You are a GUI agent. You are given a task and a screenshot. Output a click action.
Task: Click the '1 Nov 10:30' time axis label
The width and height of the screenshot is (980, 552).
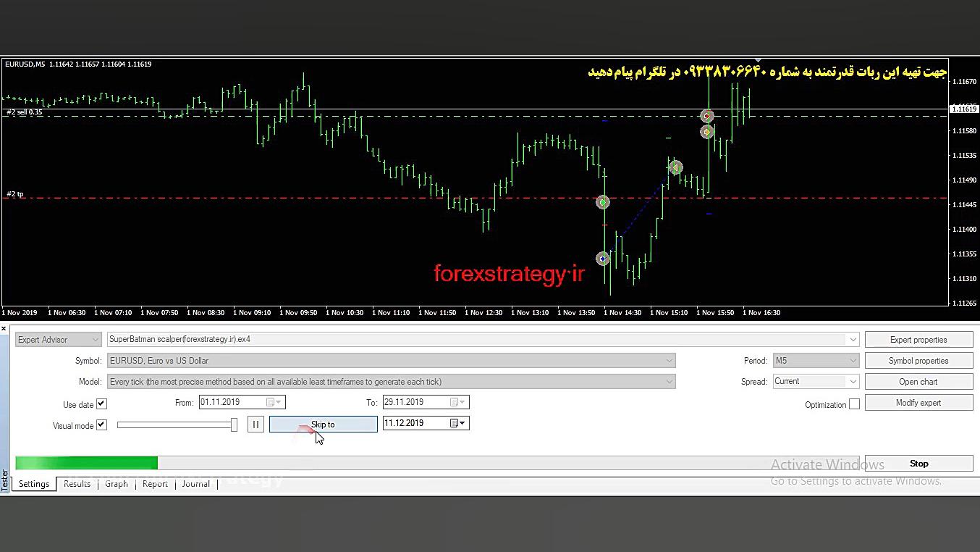[x=345, y=313]
